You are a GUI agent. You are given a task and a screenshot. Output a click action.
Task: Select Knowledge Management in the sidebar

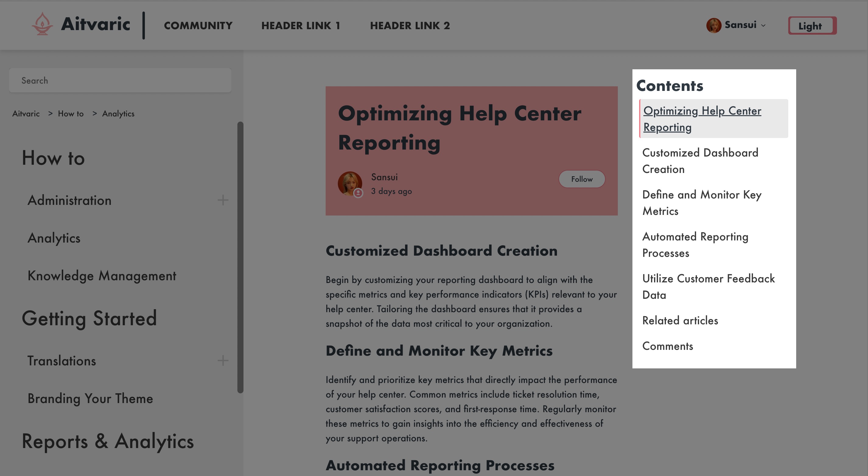(x=102, y=276)
